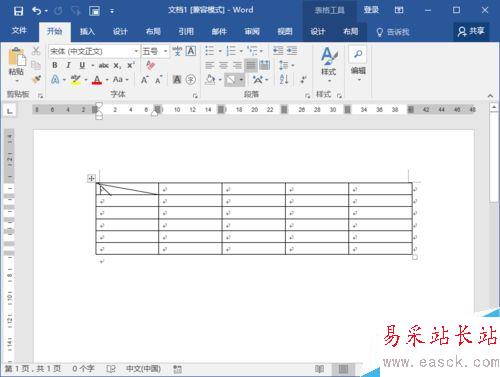Switch to the 视图 tab
Screen dimensions: 500x377
pos(285,32)
